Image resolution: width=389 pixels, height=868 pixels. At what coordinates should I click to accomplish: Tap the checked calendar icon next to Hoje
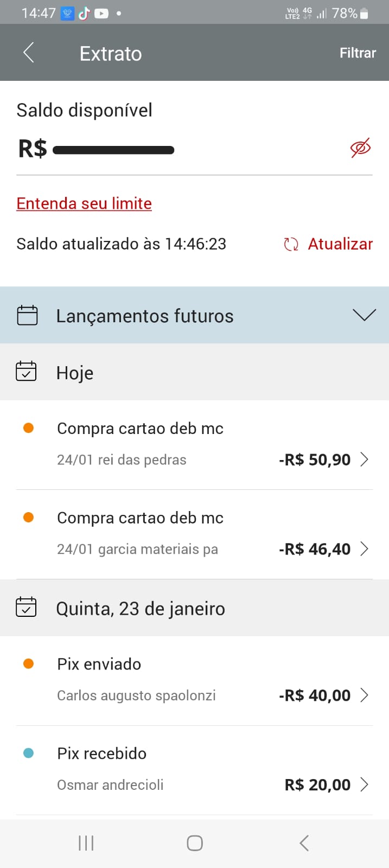click(27, 372)
